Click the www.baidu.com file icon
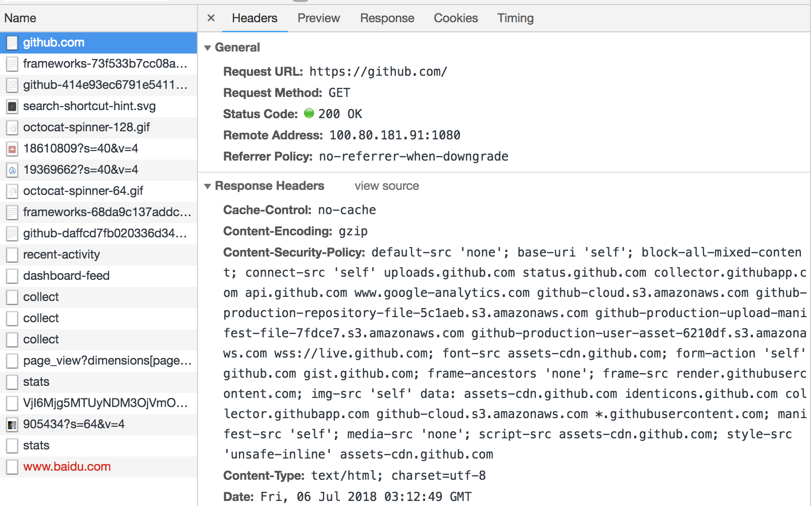Viewport: 812px width, 506px height. click(12, 467)
